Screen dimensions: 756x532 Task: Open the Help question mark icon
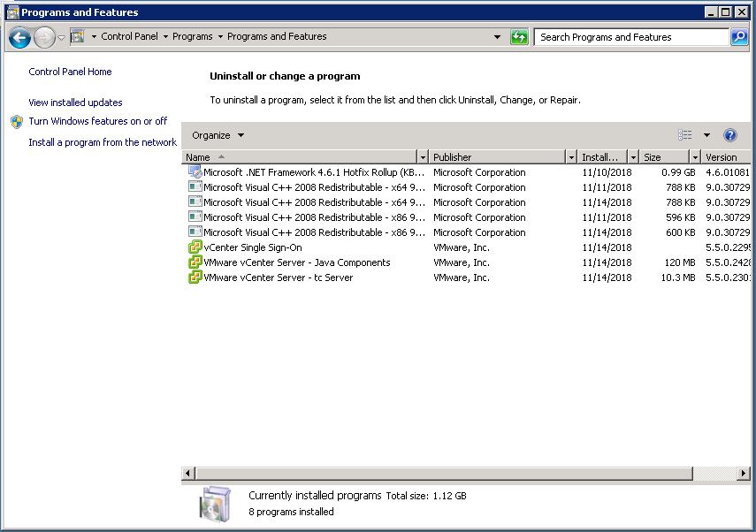[730, 135]
